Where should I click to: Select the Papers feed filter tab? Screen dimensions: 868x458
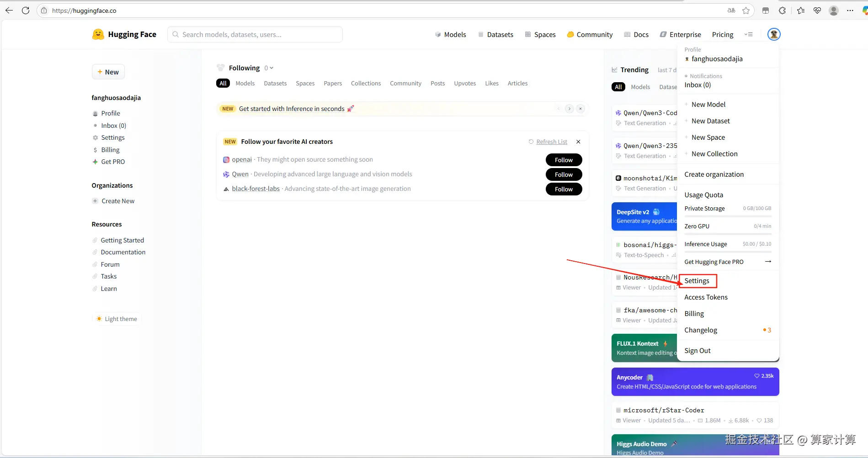pos(333,83)
